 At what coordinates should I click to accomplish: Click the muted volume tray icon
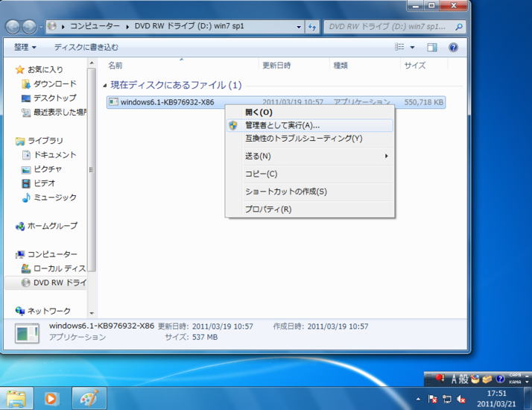point(461,399)
